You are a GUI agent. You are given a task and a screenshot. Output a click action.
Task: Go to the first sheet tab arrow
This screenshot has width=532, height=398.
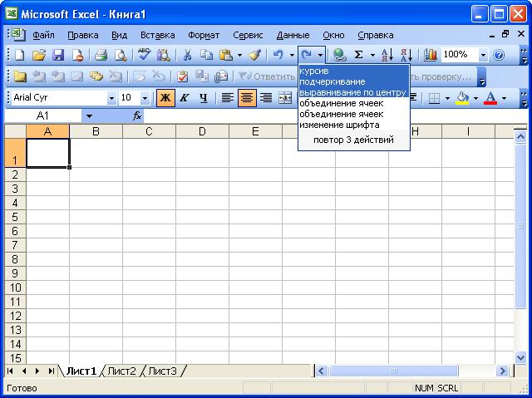coord(10,371)
